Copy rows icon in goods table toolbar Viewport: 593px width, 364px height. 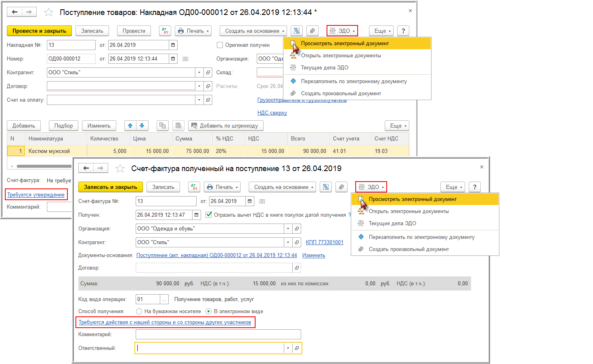(x=163, y=126)
